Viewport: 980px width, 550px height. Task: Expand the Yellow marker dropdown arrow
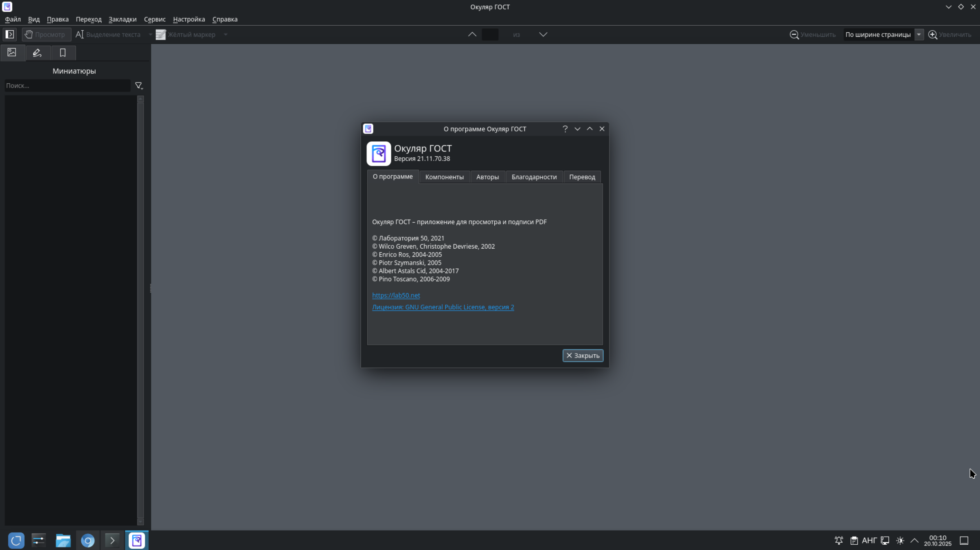tap(225, 34)
